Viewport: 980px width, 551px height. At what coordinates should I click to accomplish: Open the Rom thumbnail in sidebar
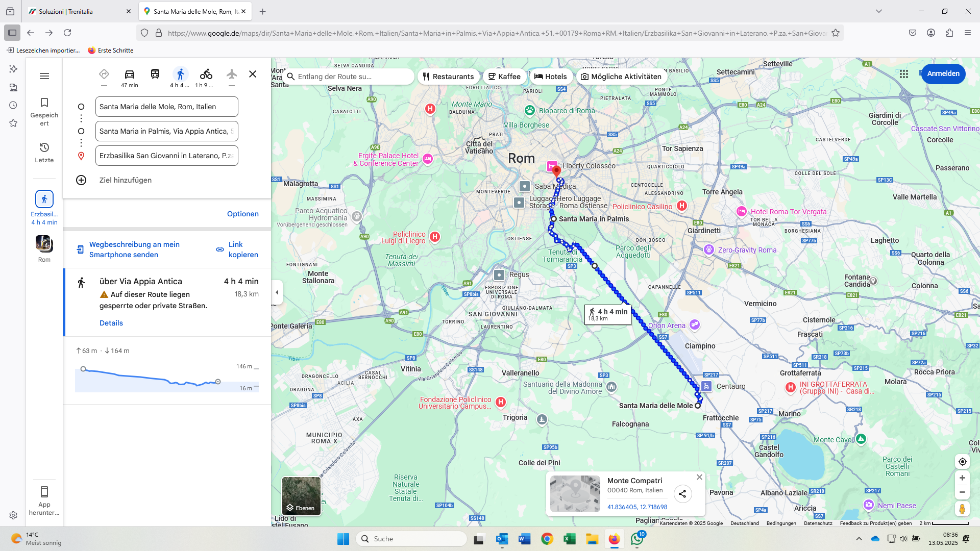pos(44,248)
